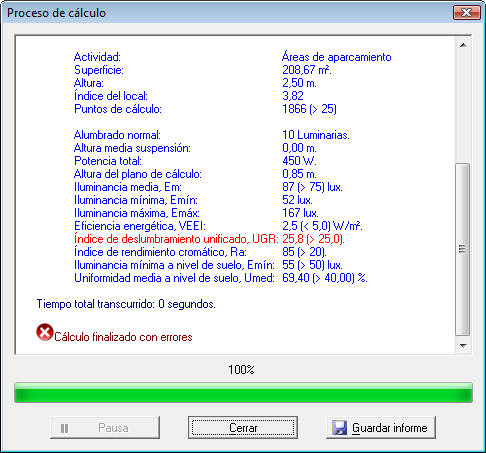
Task: Click the scrollbar up arrow
Action: 463,45
